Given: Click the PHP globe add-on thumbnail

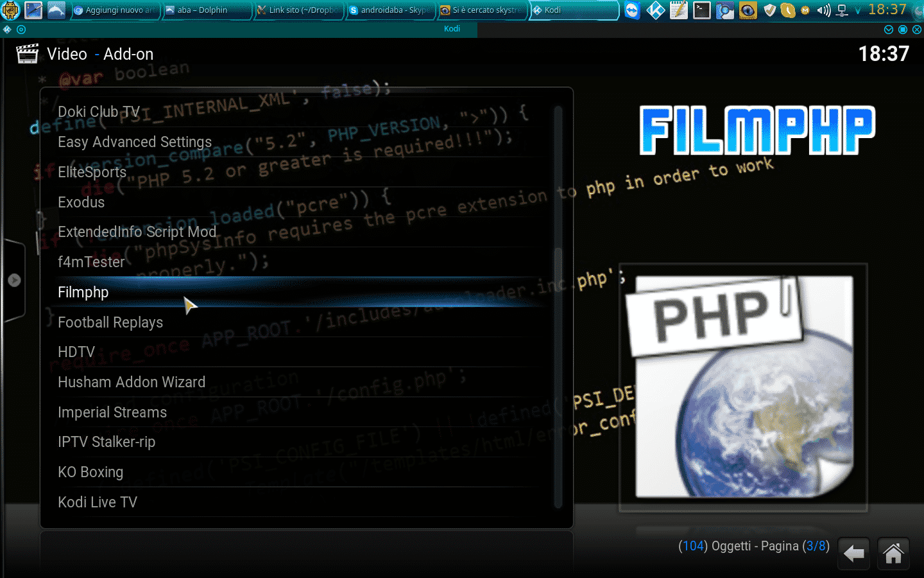Looking at the screenshot, I should click(744, 387).
